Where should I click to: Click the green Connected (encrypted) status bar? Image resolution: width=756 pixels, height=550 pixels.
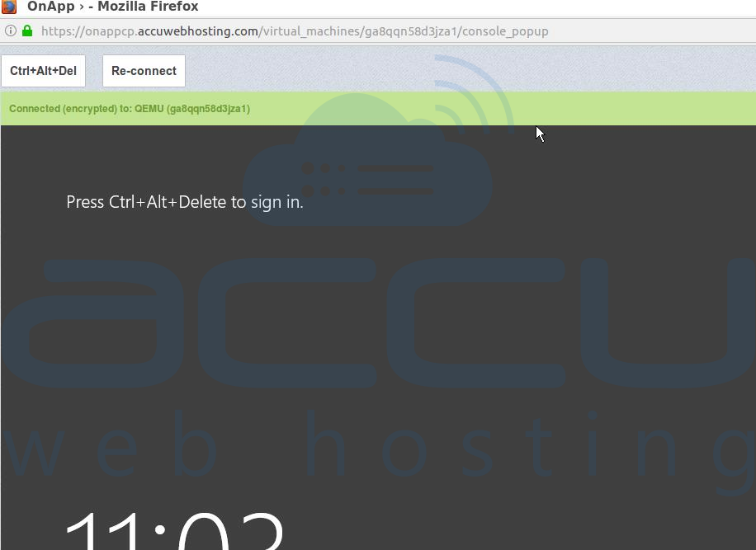tap(378, 108)
